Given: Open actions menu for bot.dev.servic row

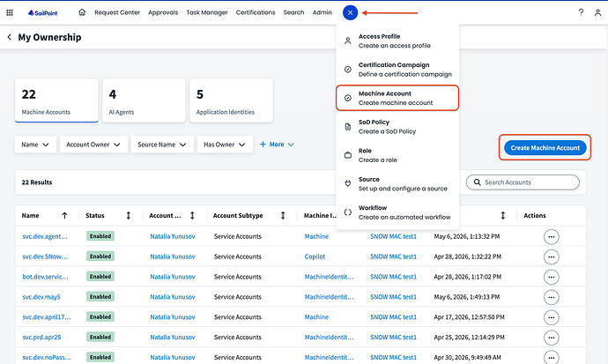Looking at the screenshot, I should pos(551,277).
